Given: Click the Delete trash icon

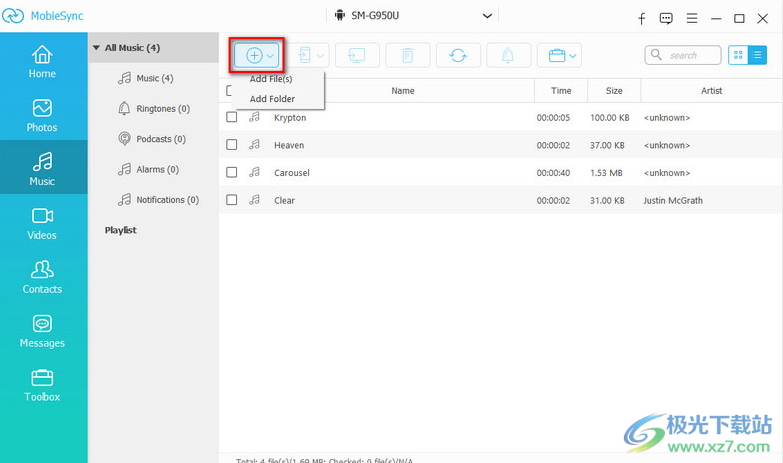Looking at the screenshot, I should pos(407,55).
